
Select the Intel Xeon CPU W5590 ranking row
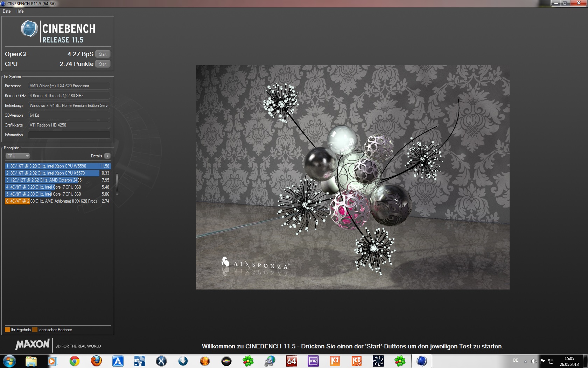click(x=58, y=166)
